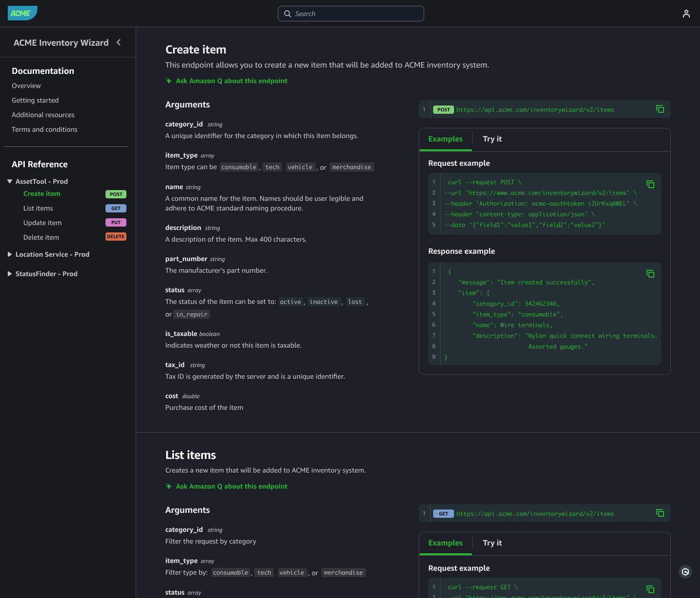Click the 'in_repair' status code tag
The image size is (700, 598).
192,315
